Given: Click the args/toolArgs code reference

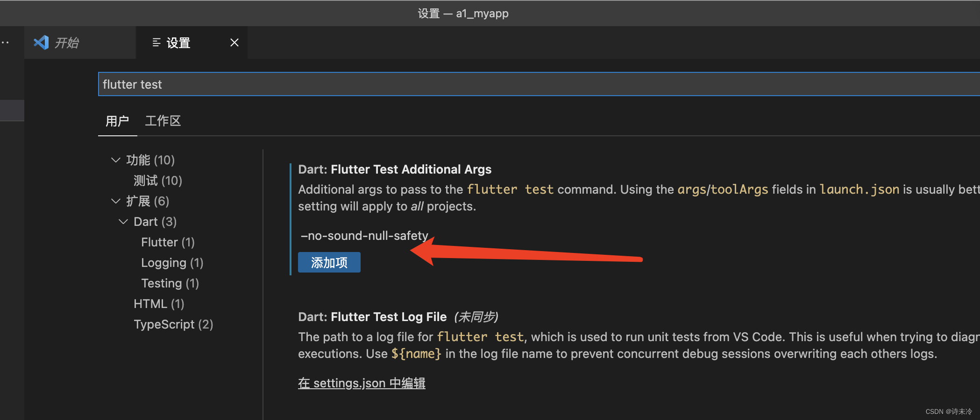Looking at the screenshot, I should click(x=723, y=189).
